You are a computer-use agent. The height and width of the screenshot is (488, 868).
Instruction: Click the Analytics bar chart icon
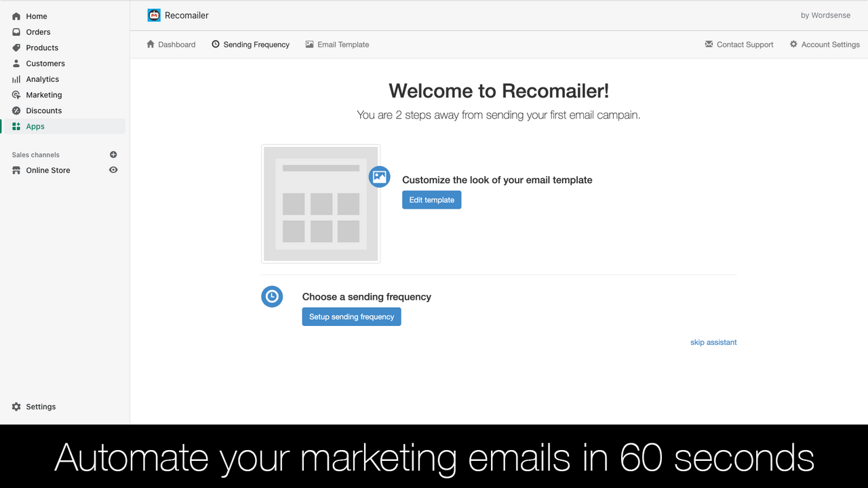(16, 79)
